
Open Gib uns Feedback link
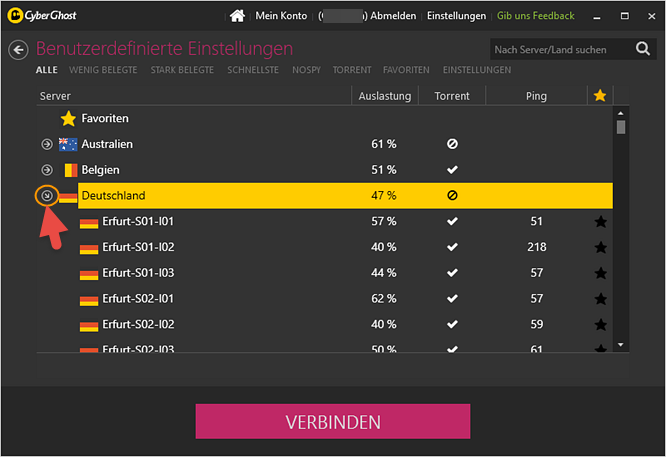click(536, 16)
